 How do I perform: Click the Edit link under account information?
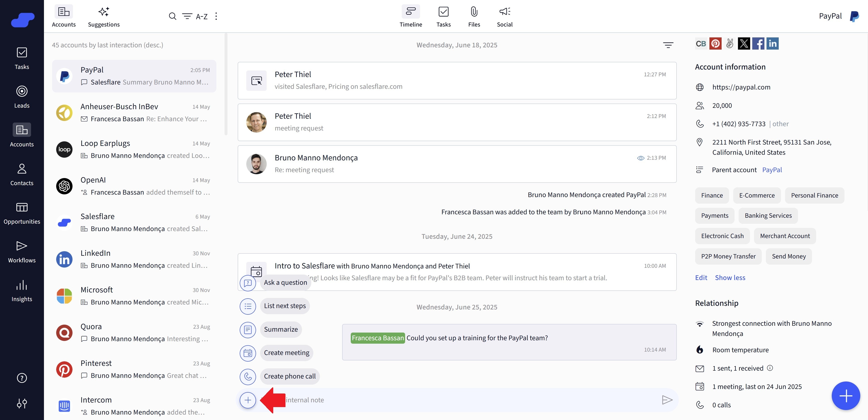pos(701,278)
